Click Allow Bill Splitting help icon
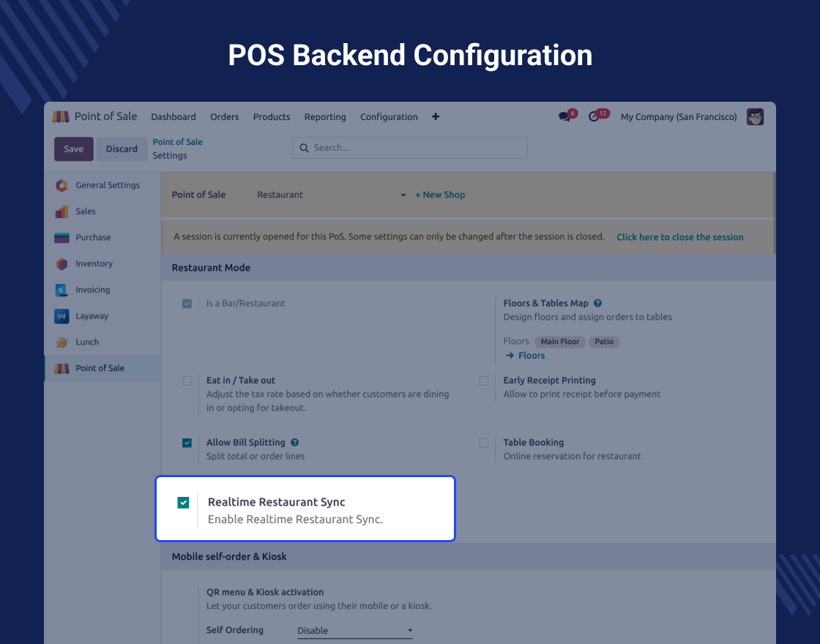 [295, 442]
